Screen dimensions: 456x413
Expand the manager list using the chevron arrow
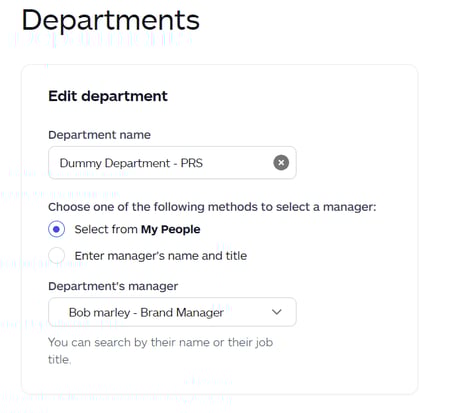tap(277, 312)
